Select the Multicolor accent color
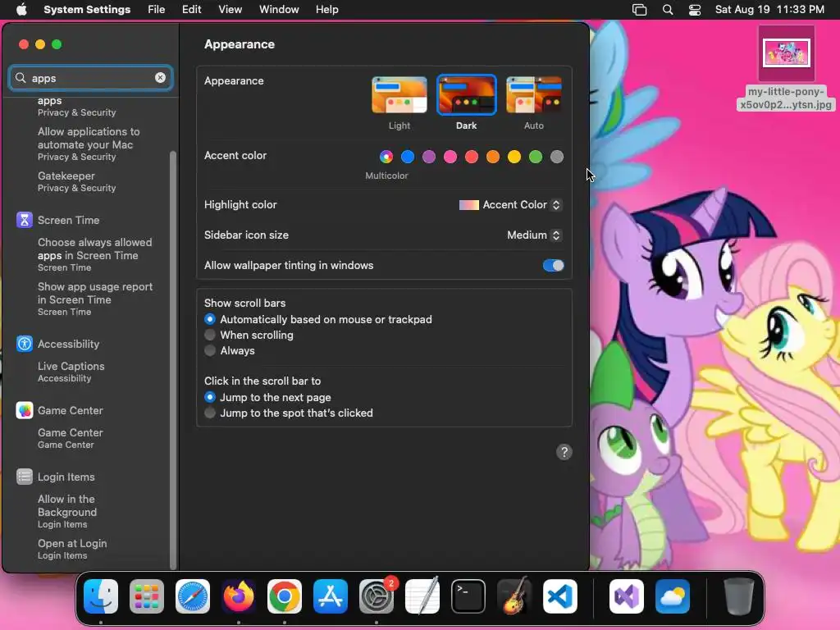840x630 pixels. (x=386, y=157)
